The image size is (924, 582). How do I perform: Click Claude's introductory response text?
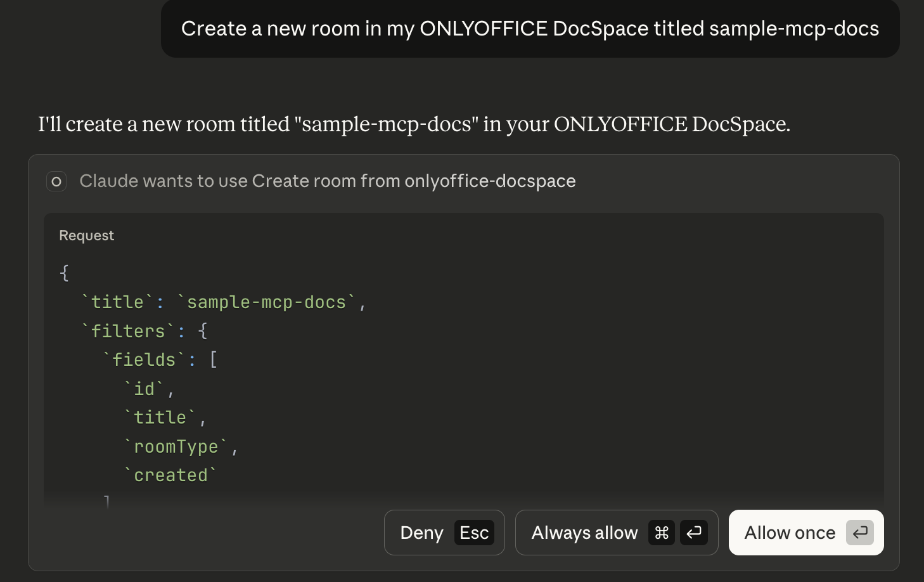414,124
